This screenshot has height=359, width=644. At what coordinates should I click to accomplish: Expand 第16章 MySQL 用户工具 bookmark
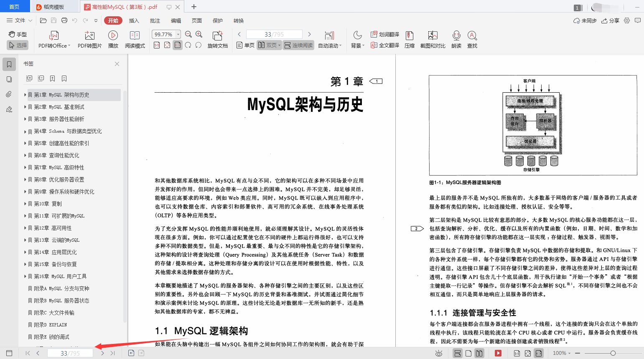(25, 276)
